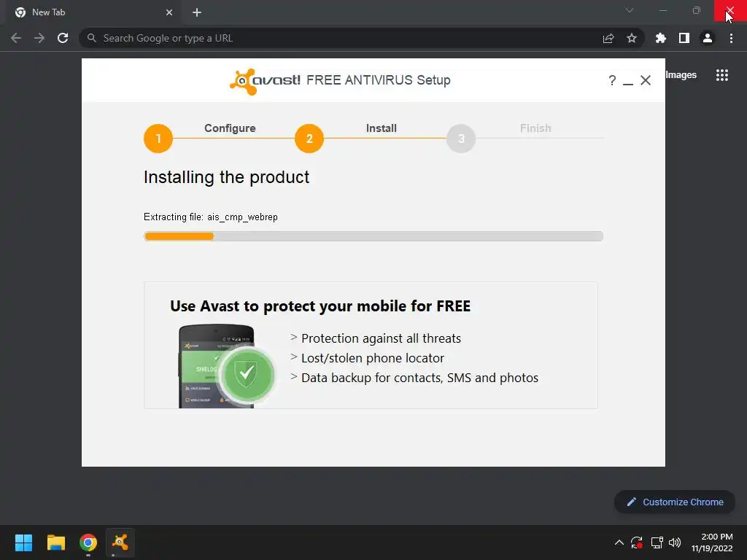Image resolution: width=747 pixels, height=560 pixels.
Task: Go back in Chrome
Action: point(16,38)
